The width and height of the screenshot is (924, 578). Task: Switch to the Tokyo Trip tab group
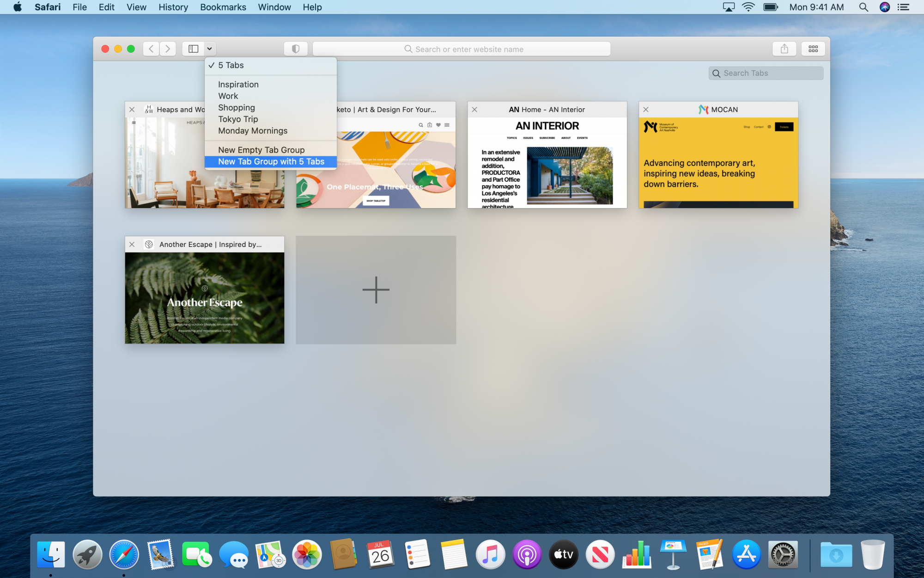tap(238, 119)
